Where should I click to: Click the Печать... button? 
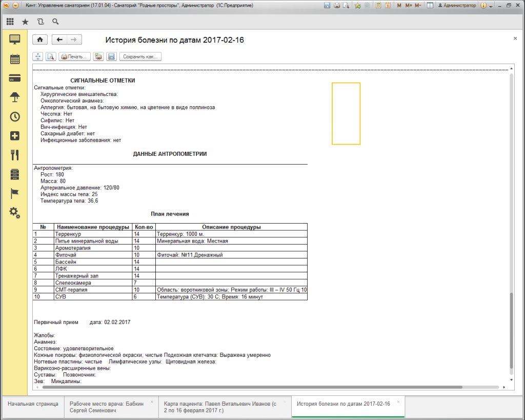(75, 56)
